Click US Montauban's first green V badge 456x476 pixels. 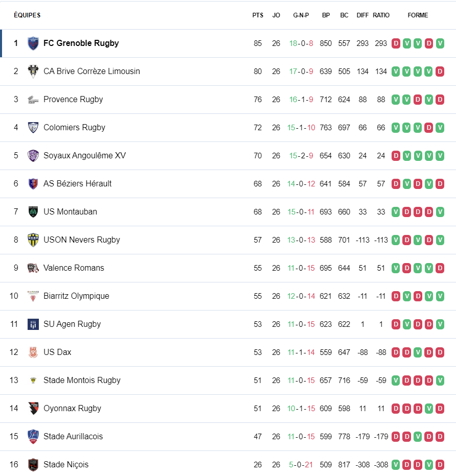(396, 212)
